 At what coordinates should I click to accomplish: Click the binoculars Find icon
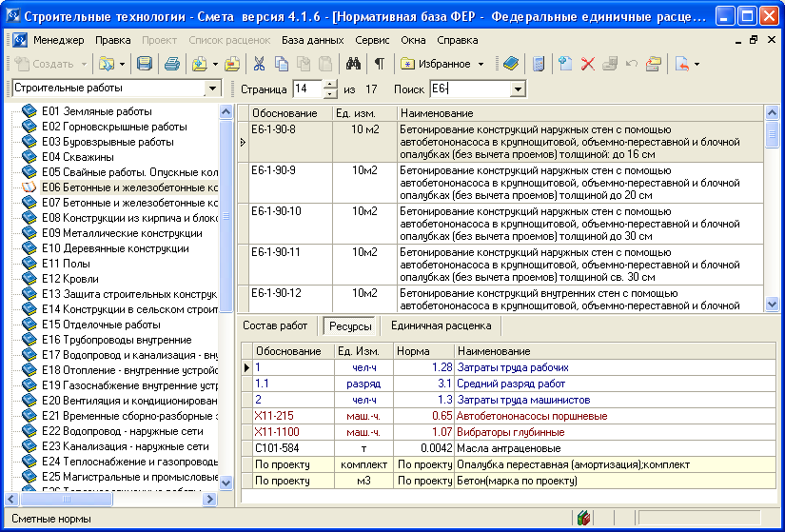coord(353,64)
